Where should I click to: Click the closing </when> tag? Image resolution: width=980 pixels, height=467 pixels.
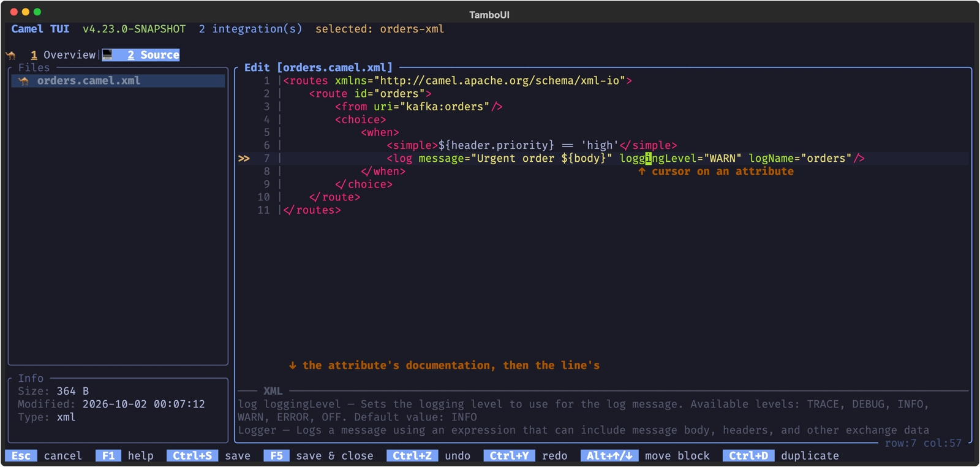pos(383,172)
